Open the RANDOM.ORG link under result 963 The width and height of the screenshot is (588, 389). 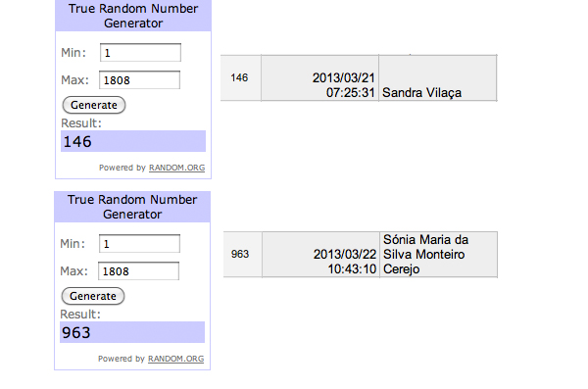coord(175,359)
